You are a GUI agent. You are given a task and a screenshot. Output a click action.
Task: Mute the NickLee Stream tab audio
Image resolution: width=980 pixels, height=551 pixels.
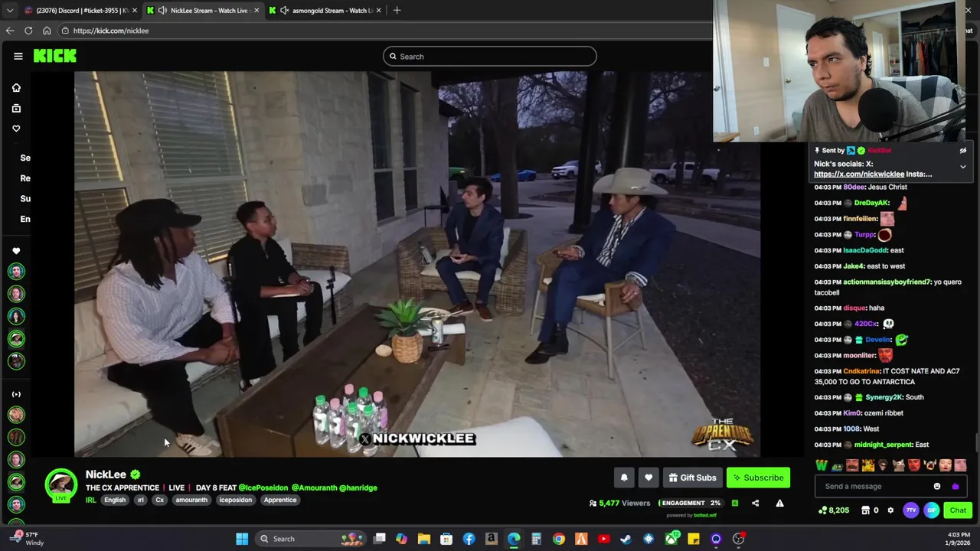[x=162, y=10]
